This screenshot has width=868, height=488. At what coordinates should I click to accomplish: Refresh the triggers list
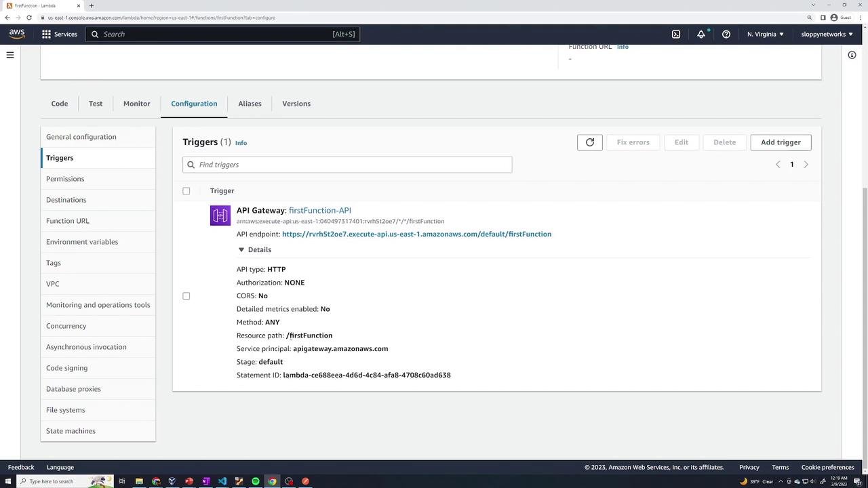[590, 142]
